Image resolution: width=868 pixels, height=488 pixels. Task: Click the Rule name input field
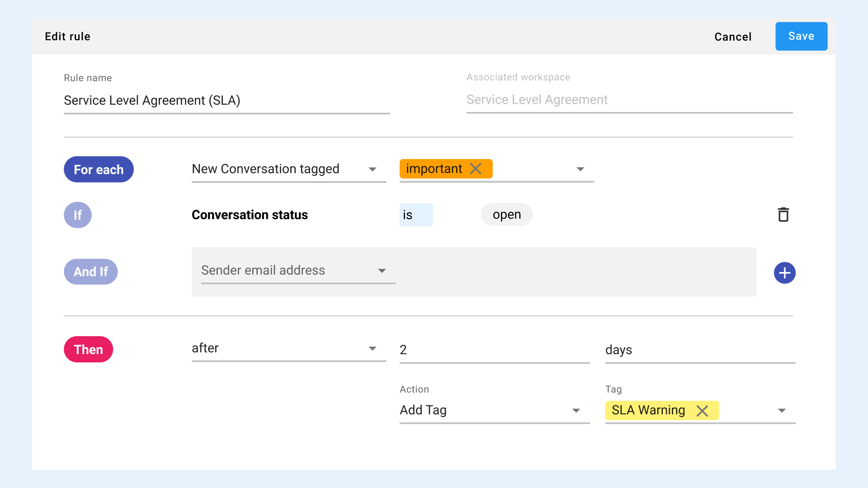point(226,100)
